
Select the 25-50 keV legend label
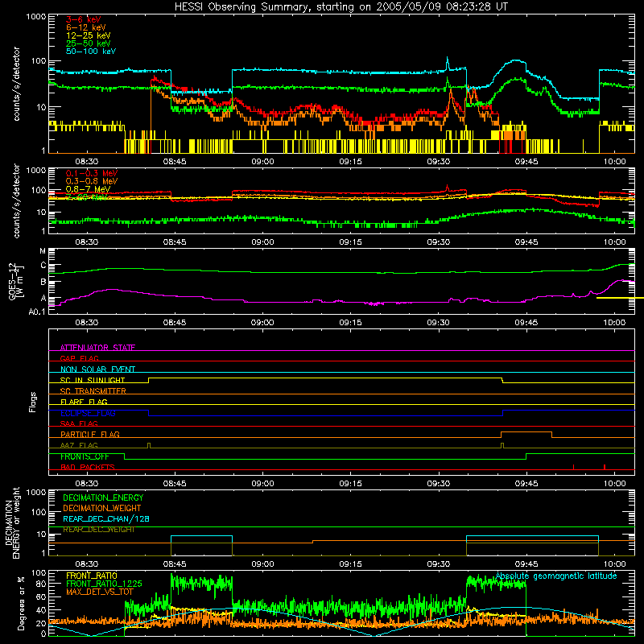coord(88,43)
